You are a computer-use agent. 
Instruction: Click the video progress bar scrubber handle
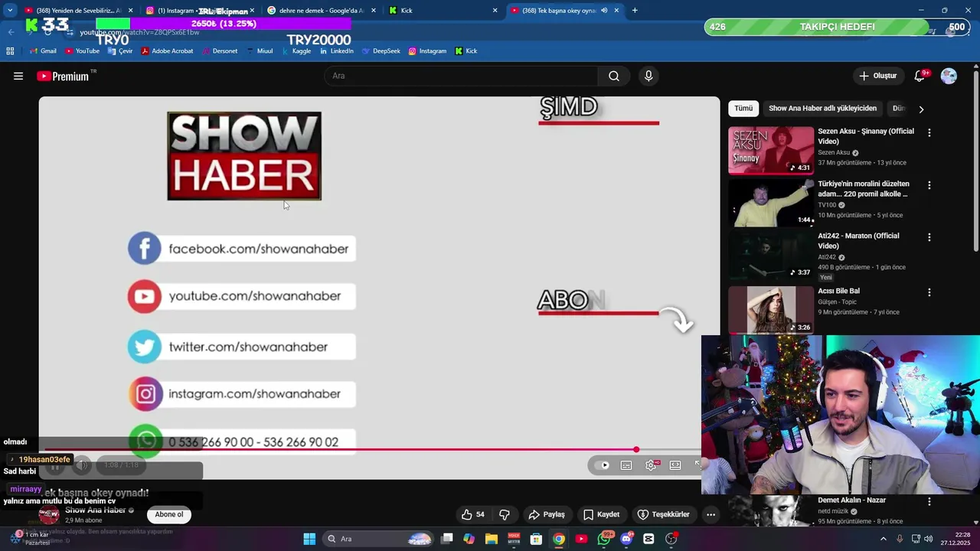[x=636, y=450]
